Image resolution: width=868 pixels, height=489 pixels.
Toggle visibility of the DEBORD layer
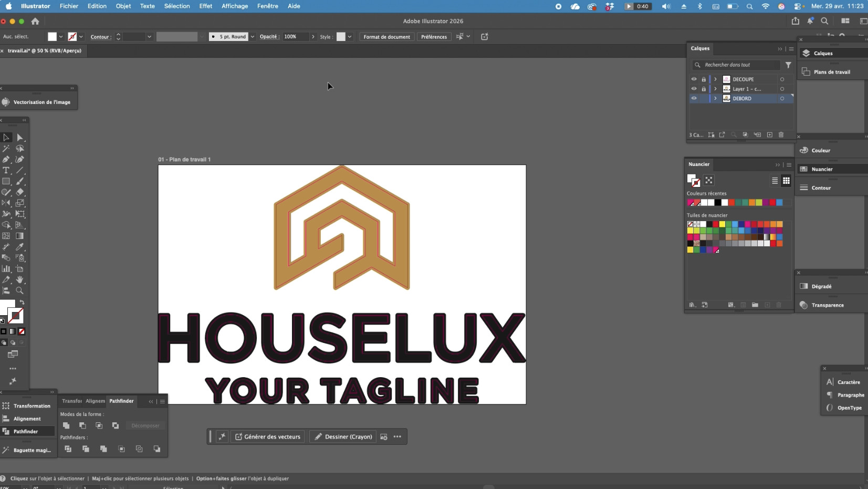[694, 98]
